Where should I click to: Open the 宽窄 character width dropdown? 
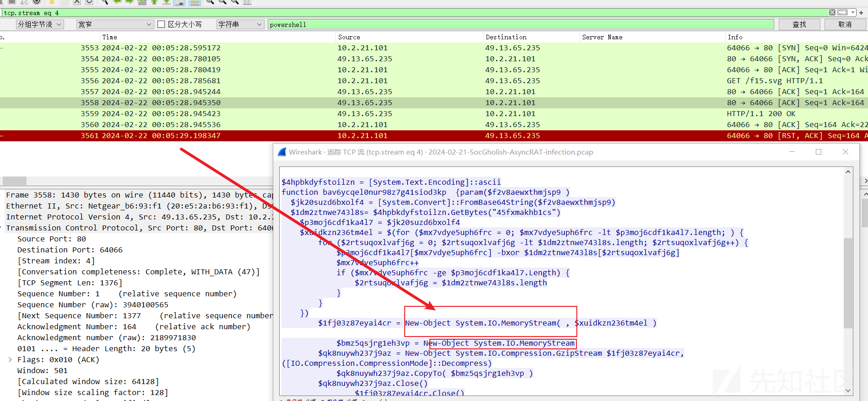click(x=115, y=24)
